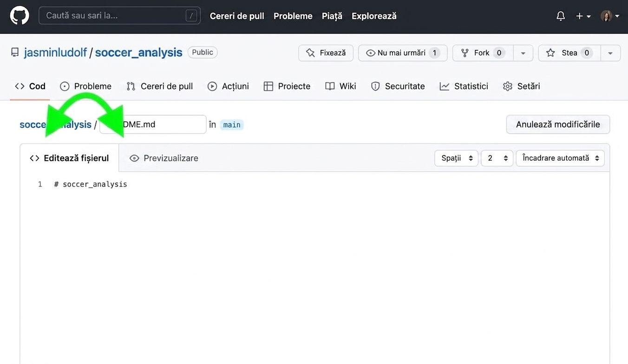628x364 pixels.
Task: Switch to the Proiecte tab
Action: point(287,86)
